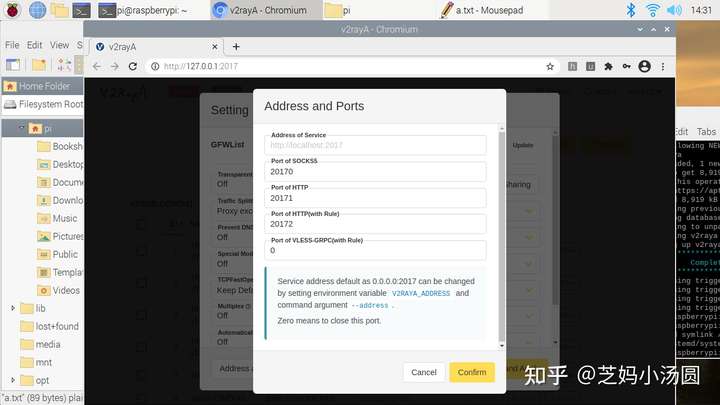Cancel the Address and Ports dialog

[423, 372]
